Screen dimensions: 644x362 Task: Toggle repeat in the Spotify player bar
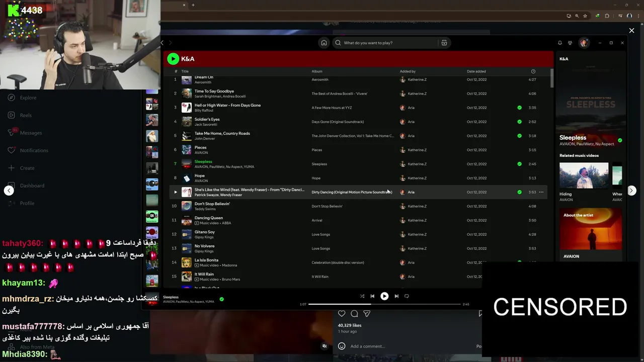coord(407,296)
